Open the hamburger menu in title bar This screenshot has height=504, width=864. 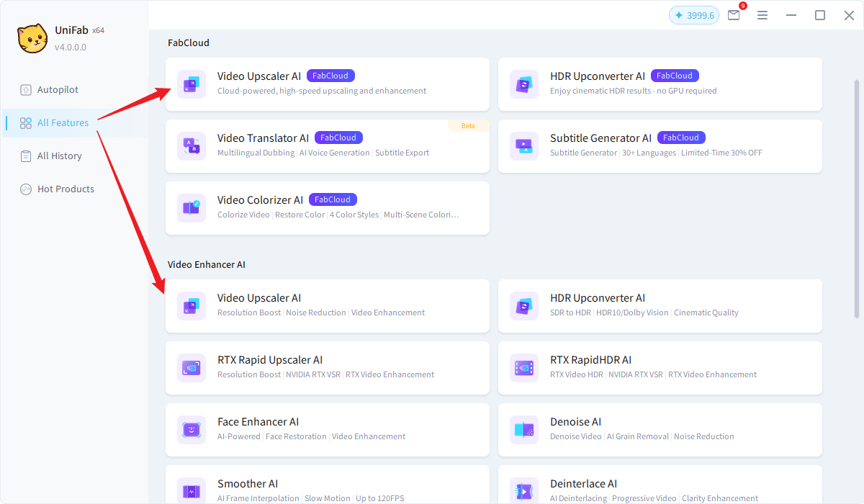coord(762,15)
